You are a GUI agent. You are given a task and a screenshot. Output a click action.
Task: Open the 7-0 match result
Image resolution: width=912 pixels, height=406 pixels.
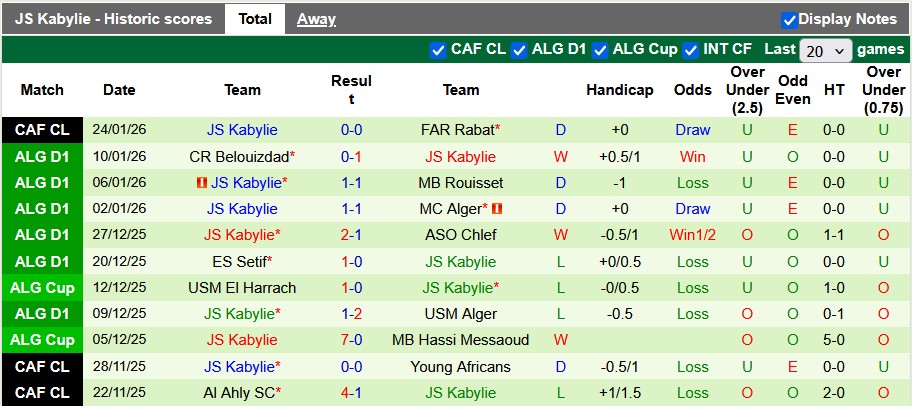click(351, 340)
